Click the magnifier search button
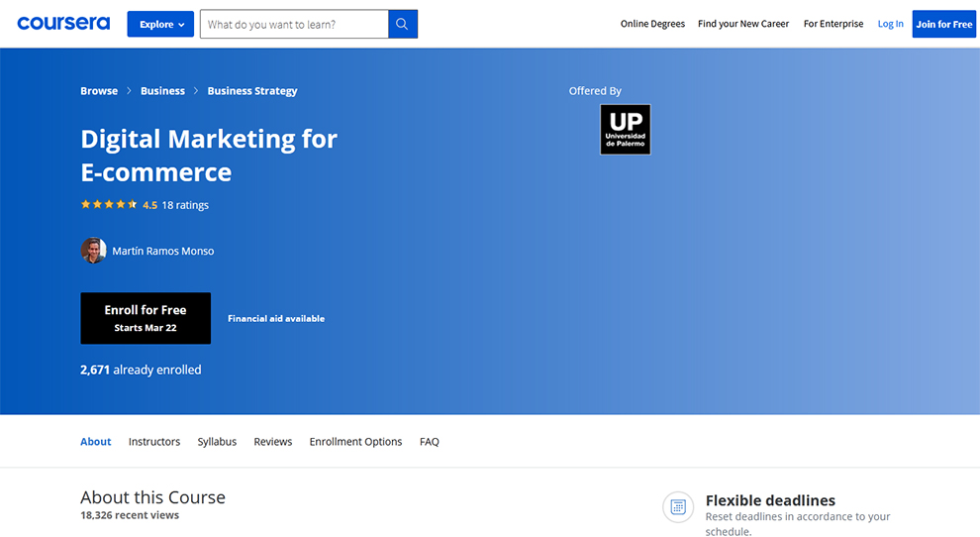 point(403,24)
